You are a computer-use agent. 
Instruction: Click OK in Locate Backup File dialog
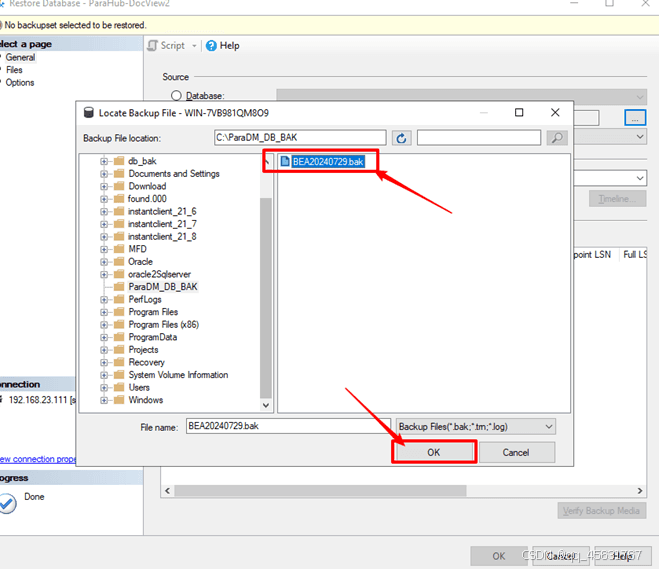coord(434,452)
